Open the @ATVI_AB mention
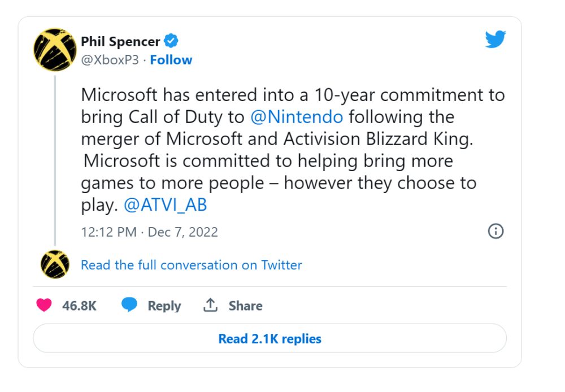565x392 pixels. pyautogui.click(x=165, y=205)
